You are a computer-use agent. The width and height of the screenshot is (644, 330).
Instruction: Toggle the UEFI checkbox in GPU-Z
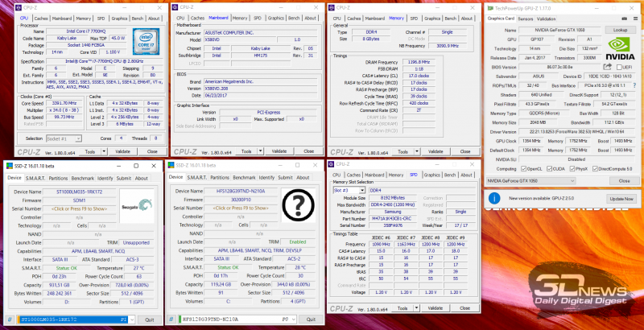[619, 67]
